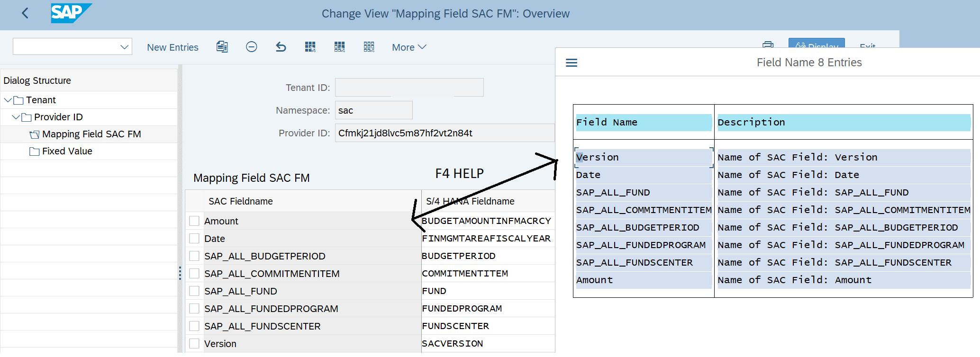Screen dimensions: 980x357
Task: Click the Field Name column header in popup
Action: click(644, 122)
